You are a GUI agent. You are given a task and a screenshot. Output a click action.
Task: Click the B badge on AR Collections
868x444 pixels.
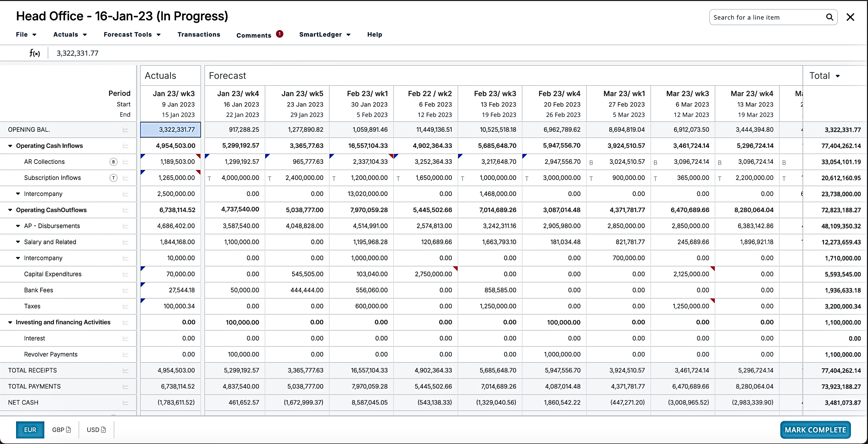click(x=114, y=162)
